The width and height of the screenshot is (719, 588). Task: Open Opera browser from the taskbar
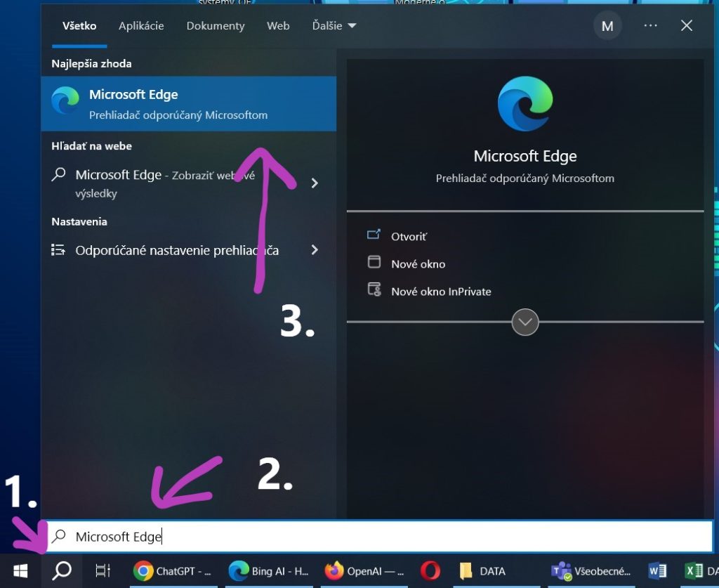430,571
